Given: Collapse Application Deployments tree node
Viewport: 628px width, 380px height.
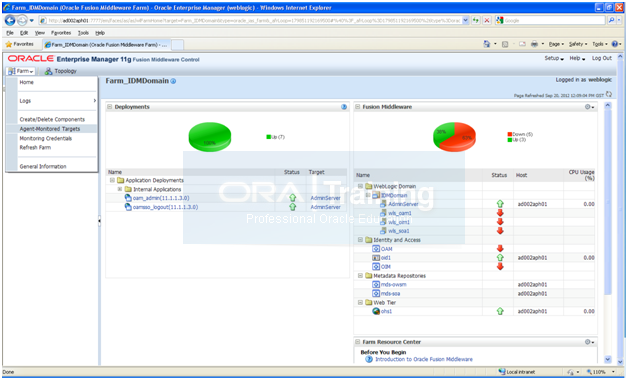Looking at the screenshot, I should (112, 180).
